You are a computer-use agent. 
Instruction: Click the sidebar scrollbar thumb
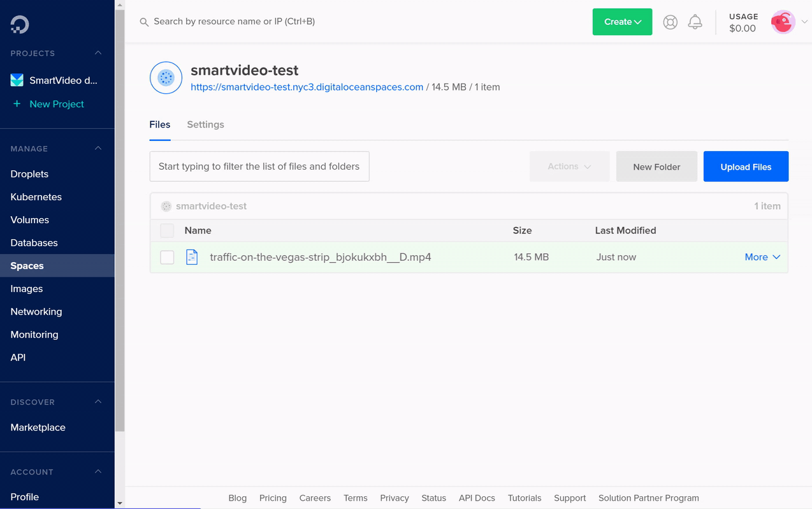tap(120, 220)
